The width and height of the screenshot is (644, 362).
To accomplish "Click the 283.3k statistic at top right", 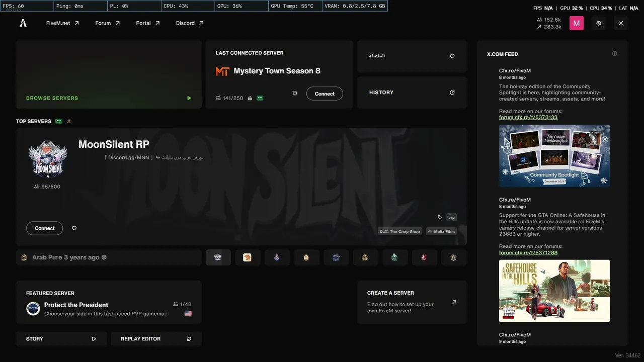I will [x=549, y=27].
